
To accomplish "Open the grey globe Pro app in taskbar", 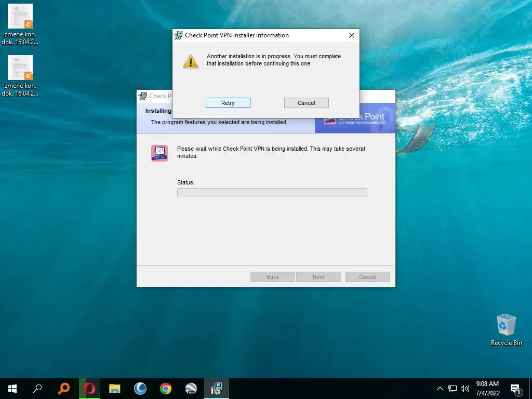I will pyautogui.click(x=191, y=389).
